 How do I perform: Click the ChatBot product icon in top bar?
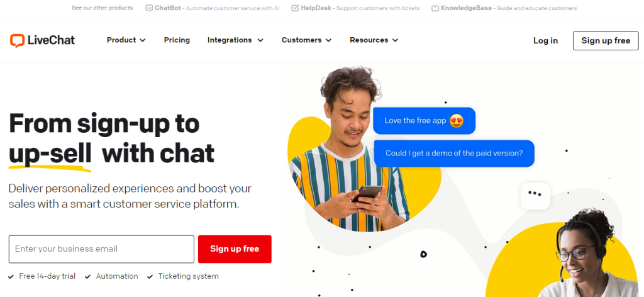(149, 8)
